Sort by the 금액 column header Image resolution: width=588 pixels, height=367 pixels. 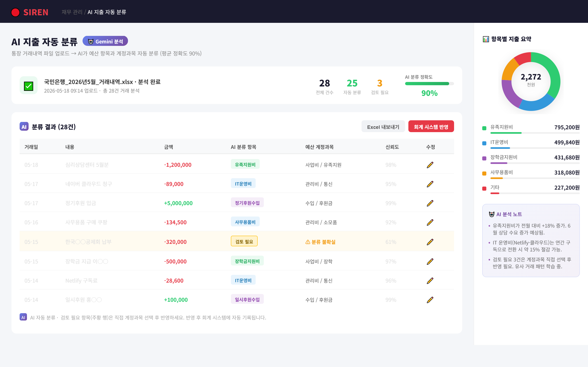click(x=169, y=147)
